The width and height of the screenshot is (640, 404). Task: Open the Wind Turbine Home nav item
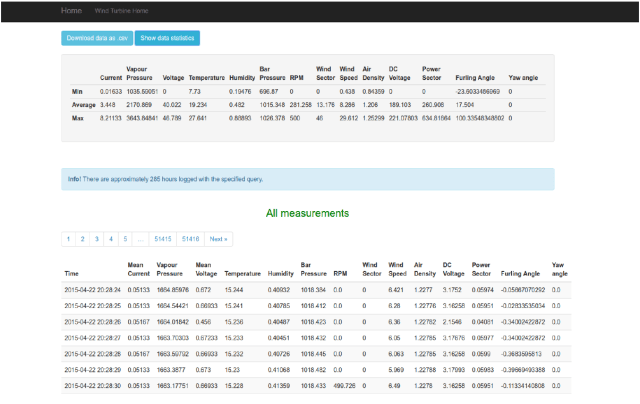pos(120,9)
